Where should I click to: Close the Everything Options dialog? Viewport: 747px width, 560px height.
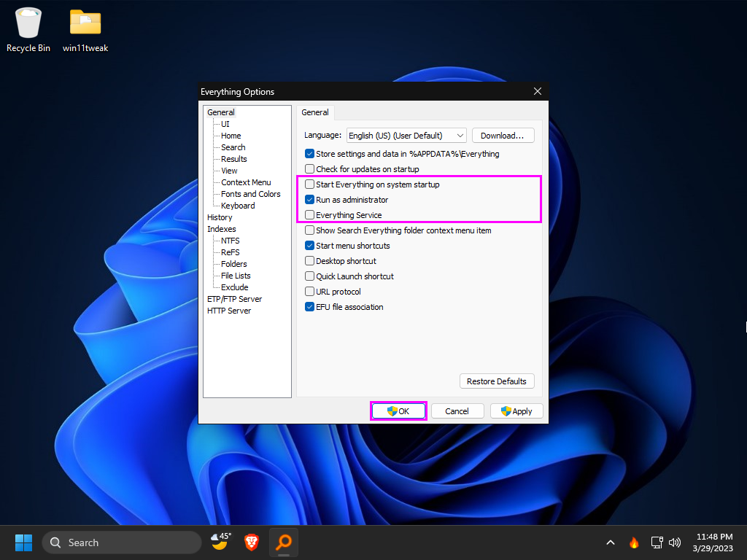(538, 91)
